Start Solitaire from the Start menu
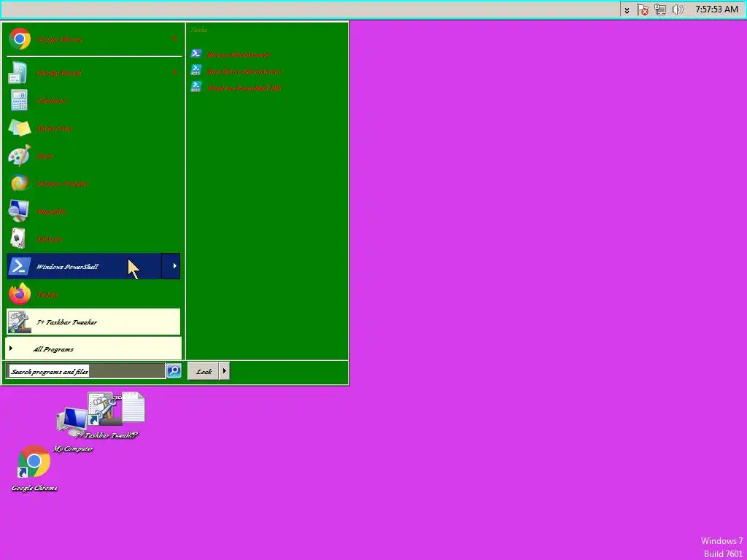 (93, 238)
